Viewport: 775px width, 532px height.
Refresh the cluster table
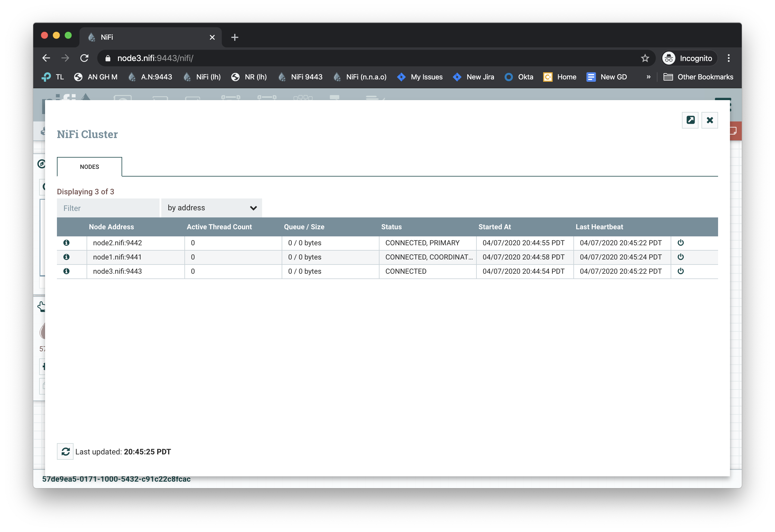[x=66, y=451]
